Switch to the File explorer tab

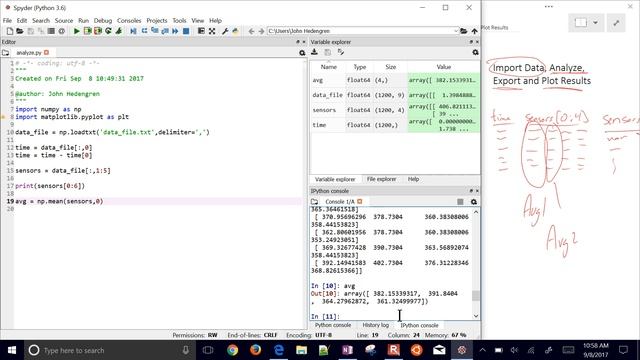(381, 179)
